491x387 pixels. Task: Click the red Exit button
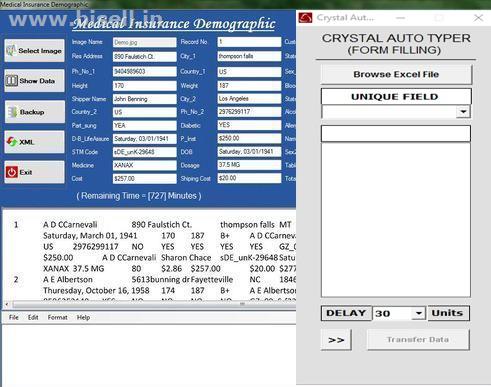tap(35, 172)
